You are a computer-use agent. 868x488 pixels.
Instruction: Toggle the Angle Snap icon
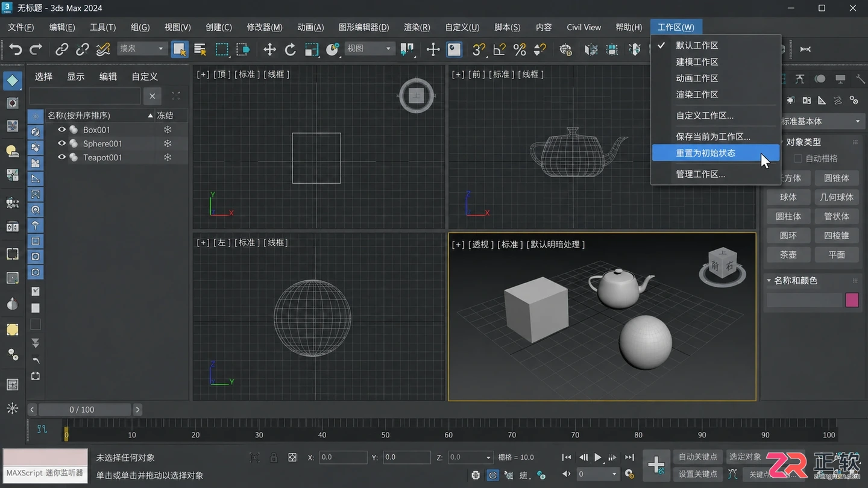[x=499, y=49]
